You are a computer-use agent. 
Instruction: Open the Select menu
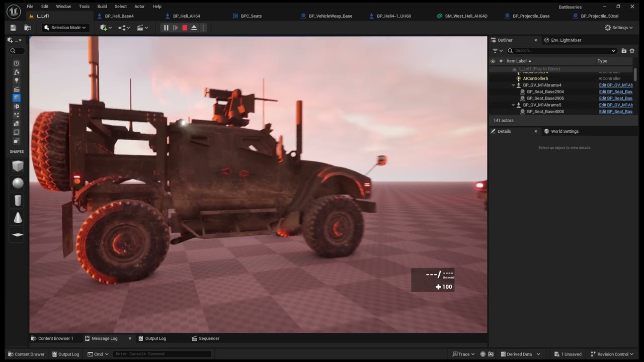(121, 7)
